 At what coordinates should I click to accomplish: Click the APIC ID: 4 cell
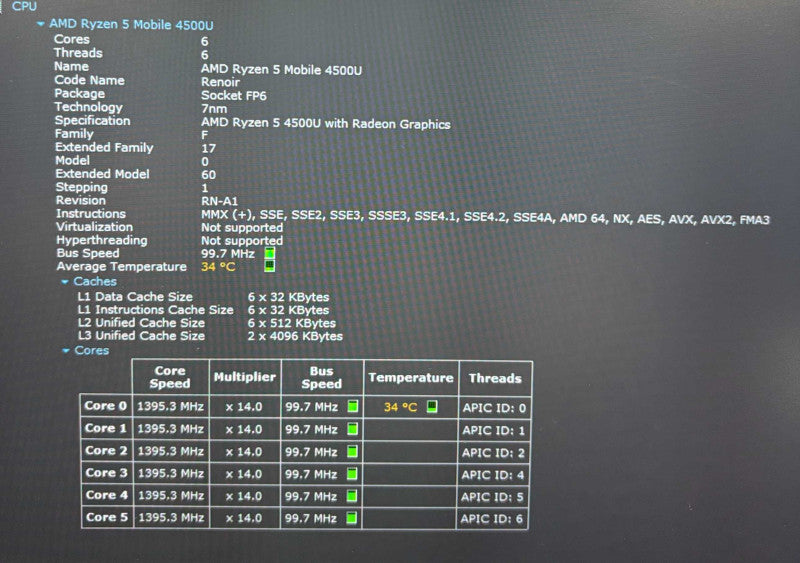pyautogui.click(x=492, y=475)
